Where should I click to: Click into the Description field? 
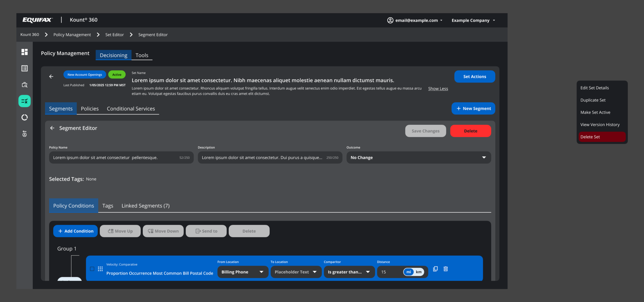270,157
